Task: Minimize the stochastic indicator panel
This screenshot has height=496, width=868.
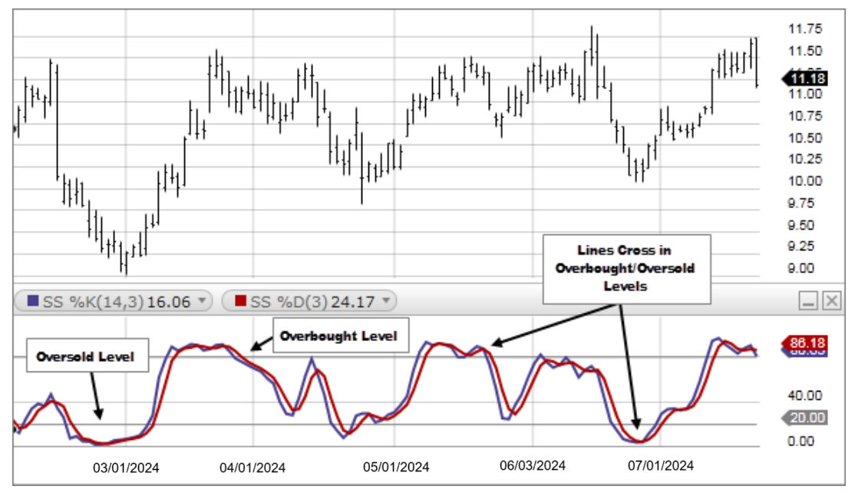Action: point(807,301)
